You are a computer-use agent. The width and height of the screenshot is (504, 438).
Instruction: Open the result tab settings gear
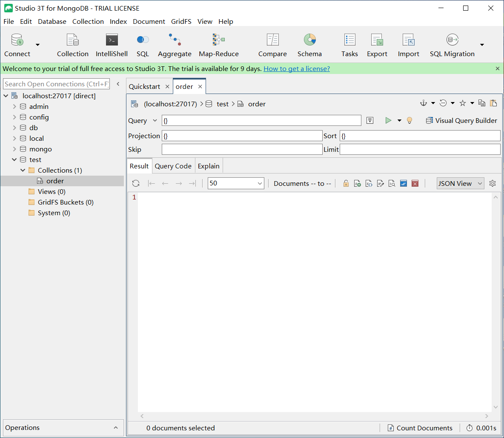[x=493, y=184]
